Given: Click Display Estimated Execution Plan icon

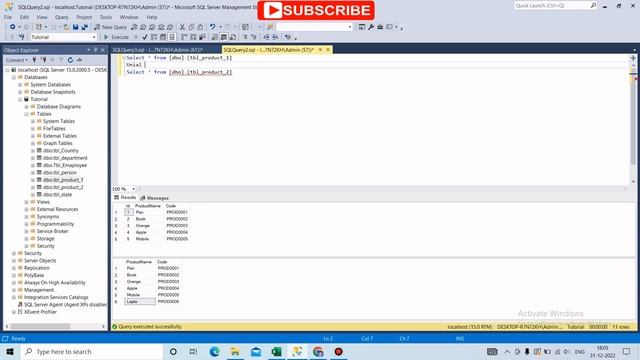Looking at the screenshot, I should 154,37.
